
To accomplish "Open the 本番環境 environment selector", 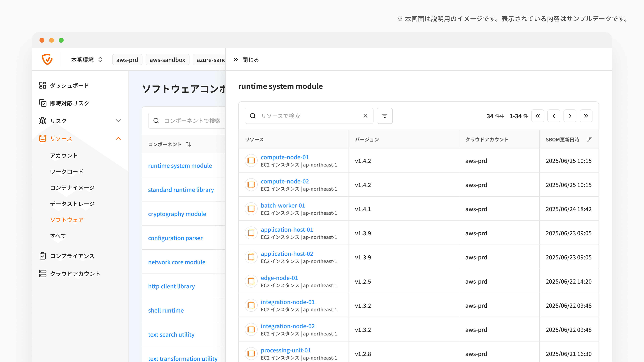I will 87,60.
